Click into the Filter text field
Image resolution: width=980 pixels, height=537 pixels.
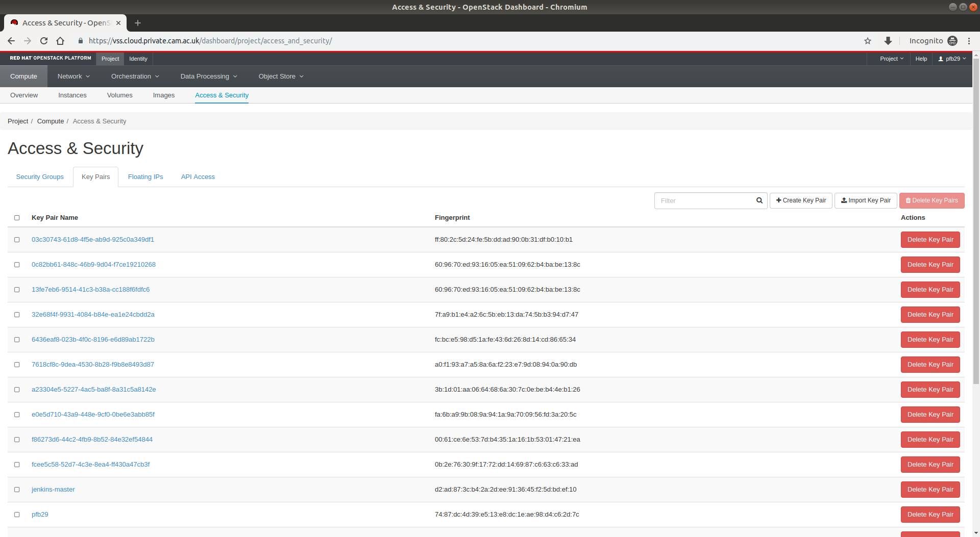pyautogui.click(x=704, y=200)
